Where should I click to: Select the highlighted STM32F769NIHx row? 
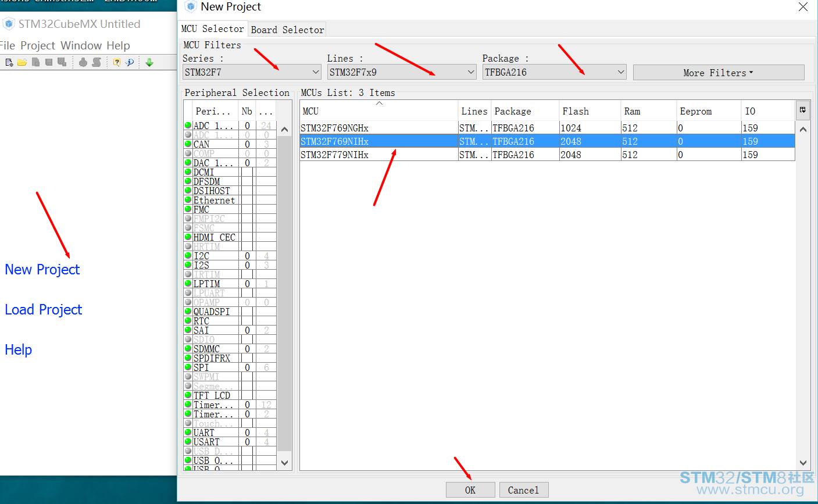click(547, 141)
